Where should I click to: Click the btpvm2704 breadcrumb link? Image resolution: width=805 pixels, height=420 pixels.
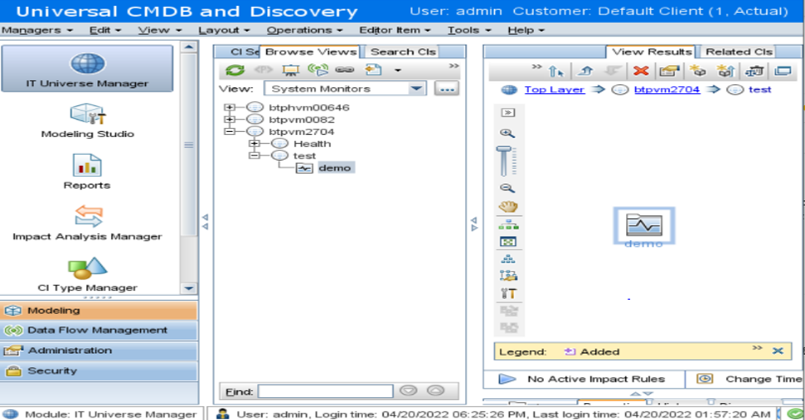coord(667,89)
